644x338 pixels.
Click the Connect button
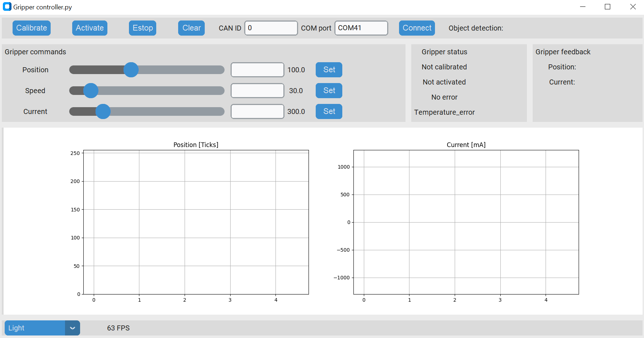tap(417, 28)
